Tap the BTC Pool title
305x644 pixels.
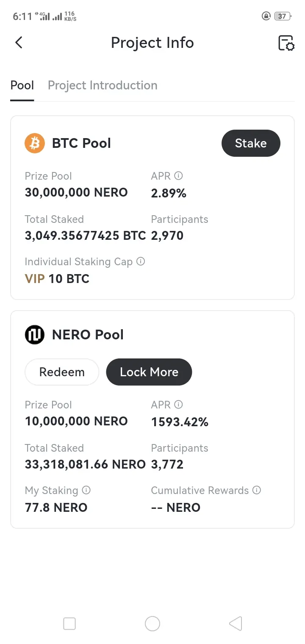(81, 143)
